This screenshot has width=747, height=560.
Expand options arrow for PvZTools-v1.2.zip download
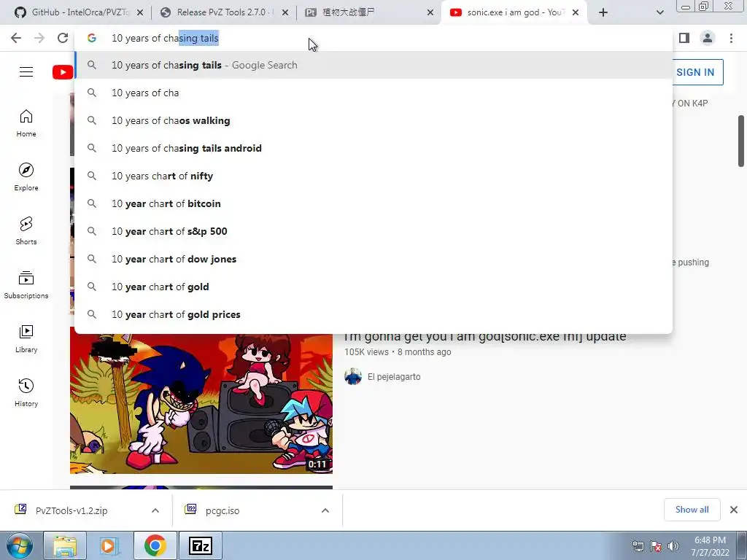155,510
